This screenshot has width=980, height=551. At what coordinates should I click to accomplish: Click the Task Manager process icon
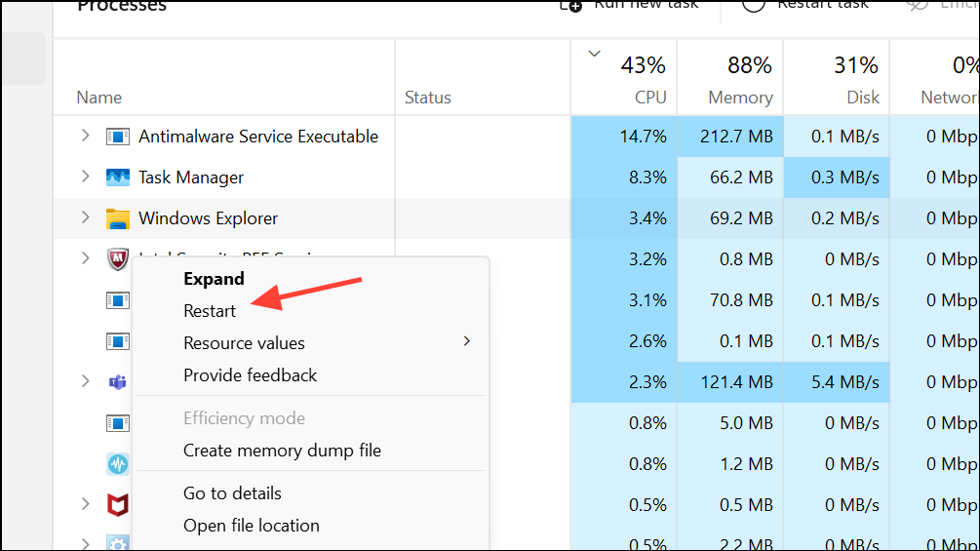coord(117,177)
